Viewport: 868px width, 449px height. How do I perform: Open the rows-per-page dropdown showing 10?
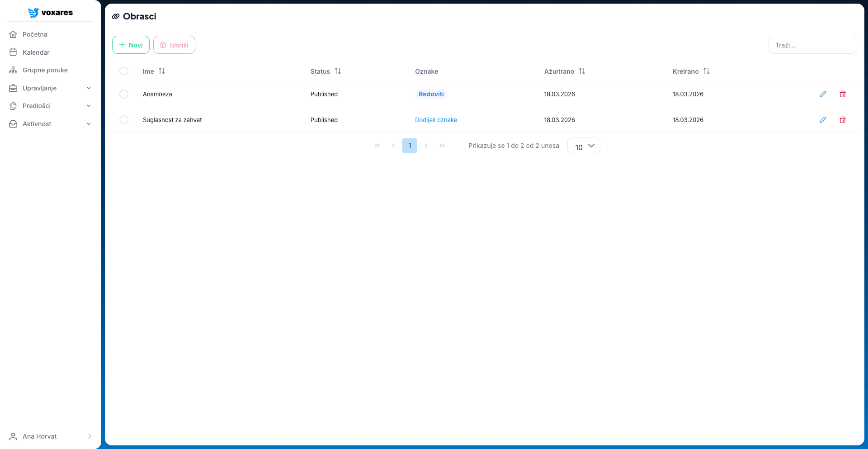[584, 146]
